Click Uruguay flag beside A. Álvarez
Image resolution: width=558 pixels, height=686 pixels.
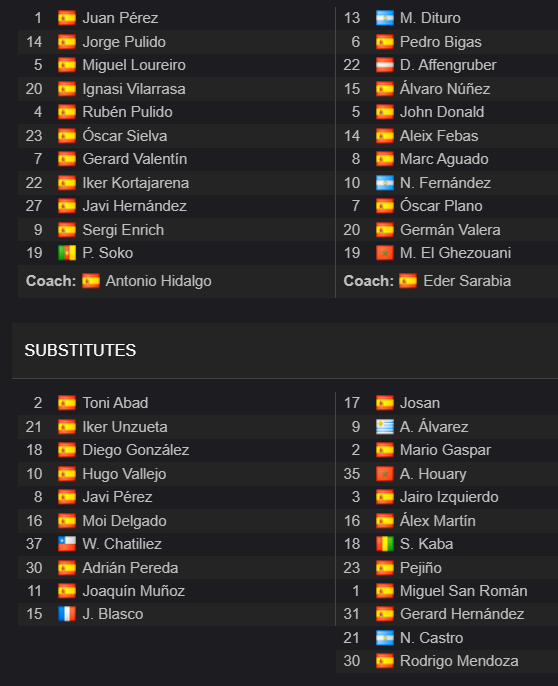[385, 427]
